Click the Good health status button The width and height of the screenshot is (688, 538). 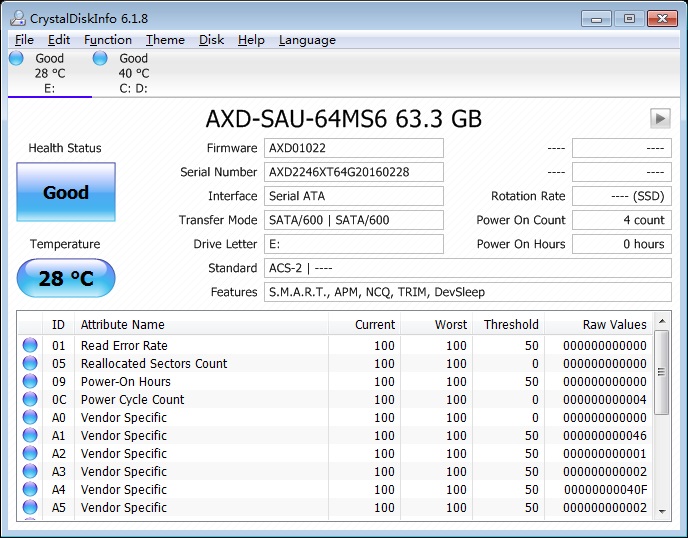pos(66,192)
